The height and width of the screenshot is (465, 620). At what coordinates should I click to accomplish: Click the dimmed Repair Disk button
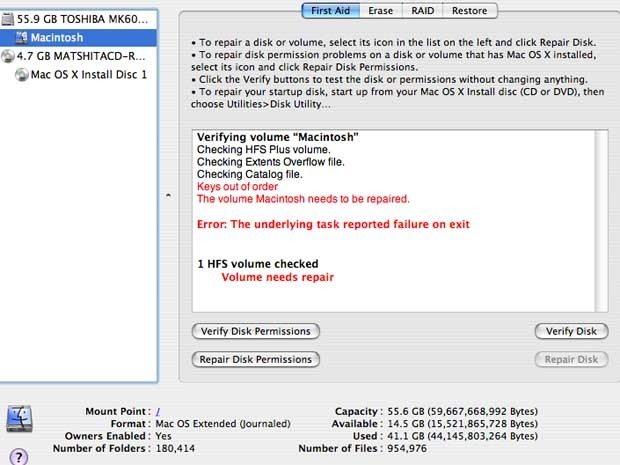click(x=571, y=359)
